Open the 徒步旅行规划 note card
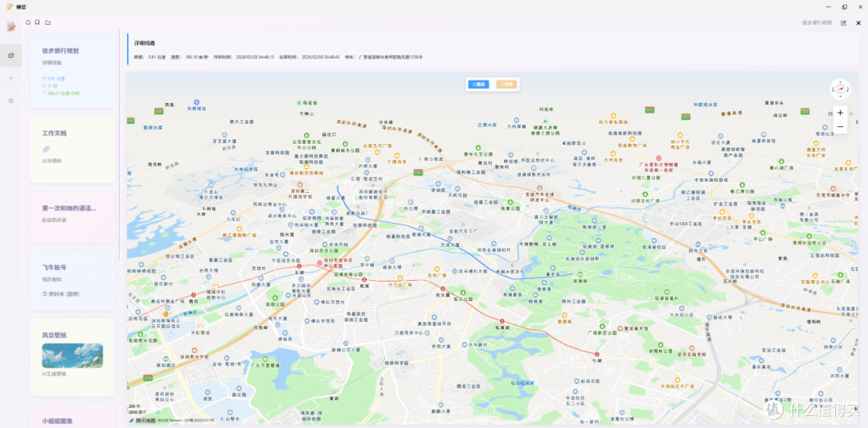This screenshot has height=428, width=868. [72, 71]
